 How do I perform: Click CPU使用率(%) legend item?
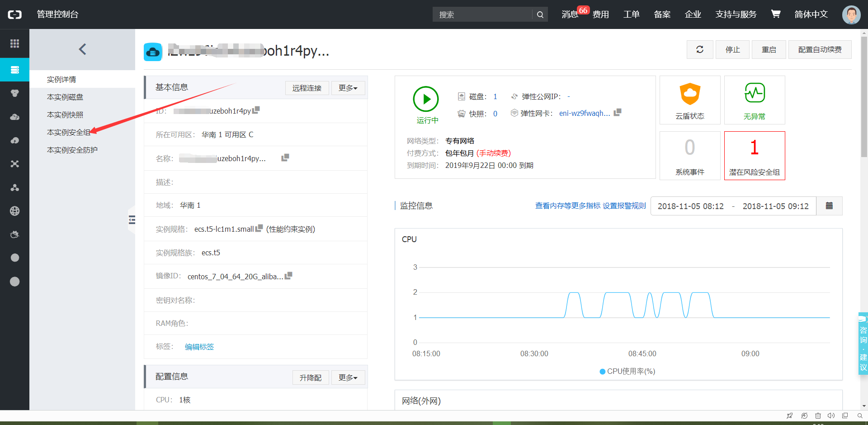(627, 371)
